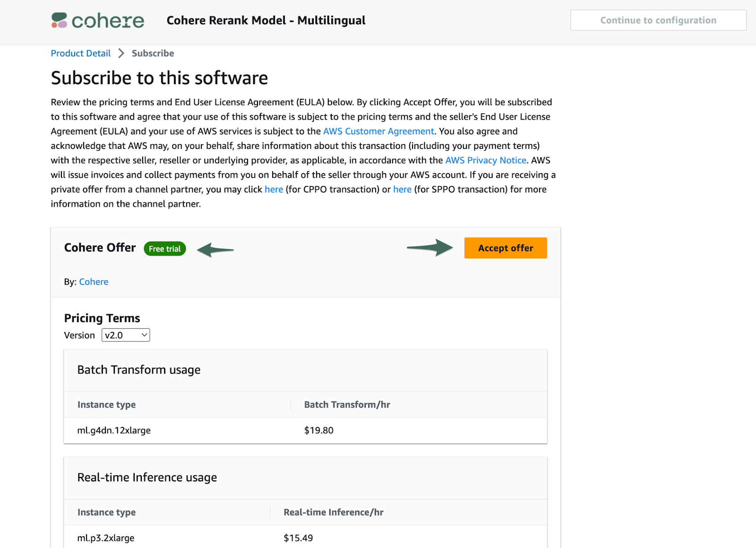
Task: Click the $19.80 price value
Action: pyautogui.click(x=319, y=430)
